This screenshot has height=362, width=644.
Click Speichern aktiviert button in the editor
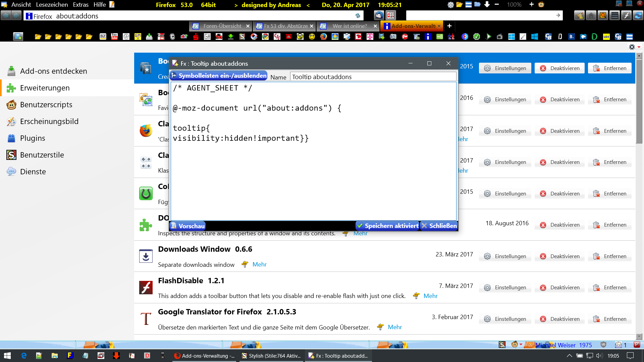pos(387,226)
